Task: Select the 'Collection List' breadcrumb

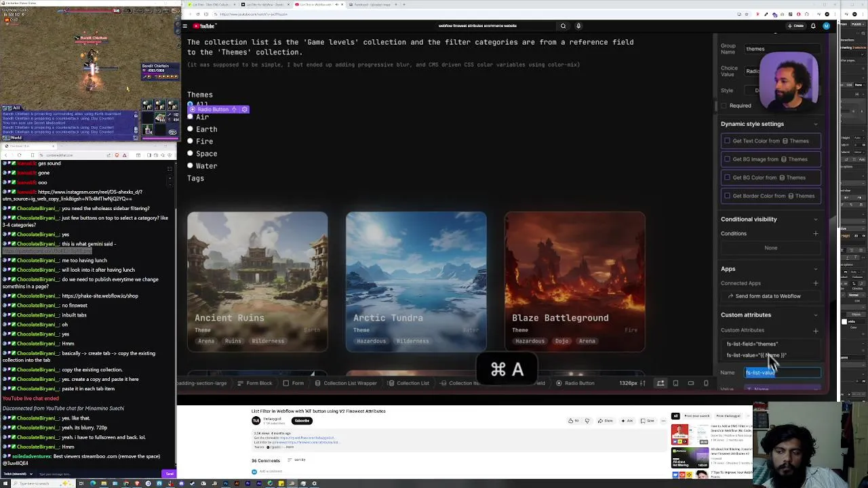Action: tap(409, 384)
